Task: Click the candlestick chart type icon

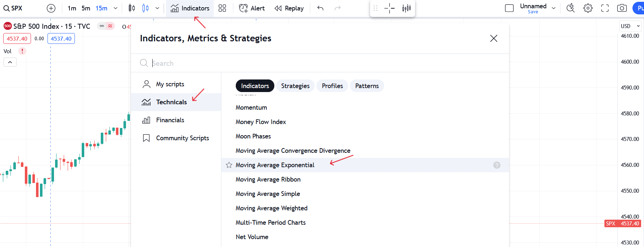Action: click(132, 8)
